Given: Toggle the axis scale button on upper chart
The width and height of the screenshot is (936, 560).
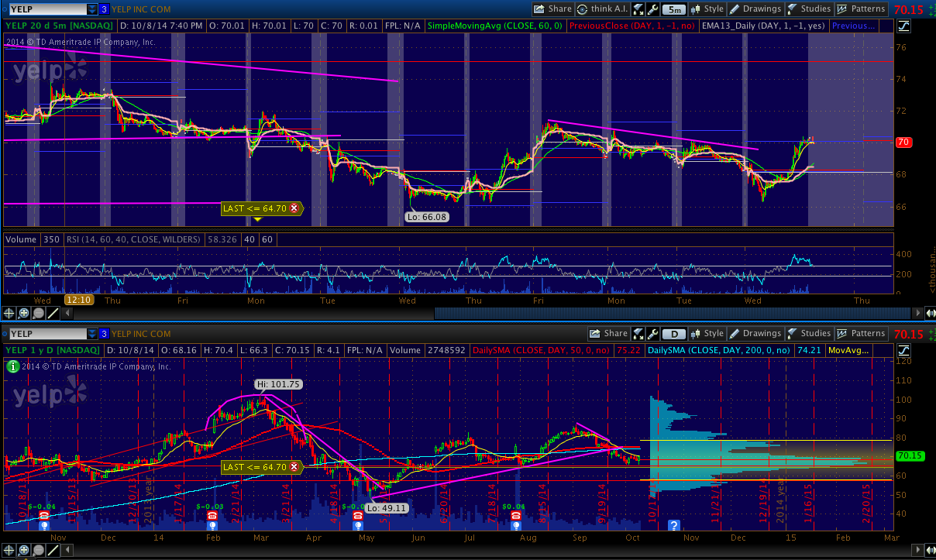Looking at the screenshot, I should click(x=904, y=26).
